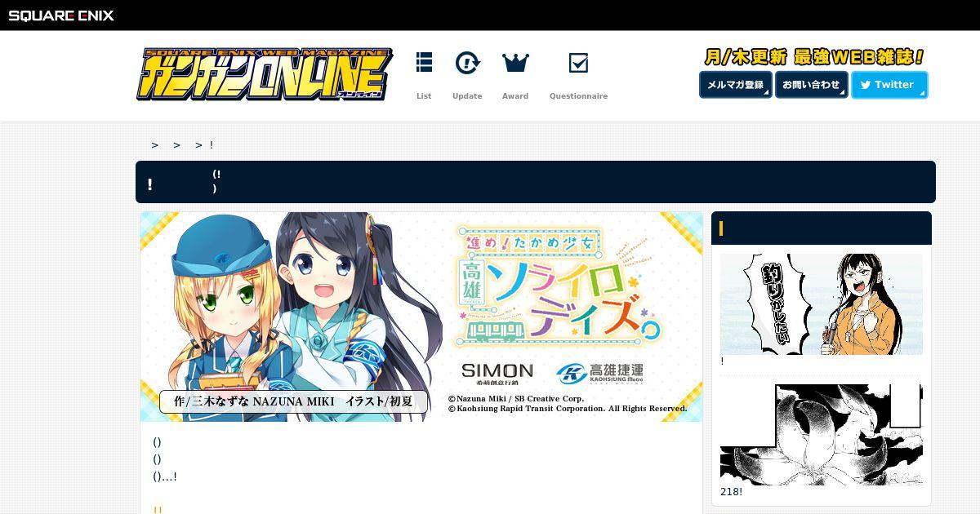
Task: Open the flower manga thumbnail
Action: tap(822, 435)
